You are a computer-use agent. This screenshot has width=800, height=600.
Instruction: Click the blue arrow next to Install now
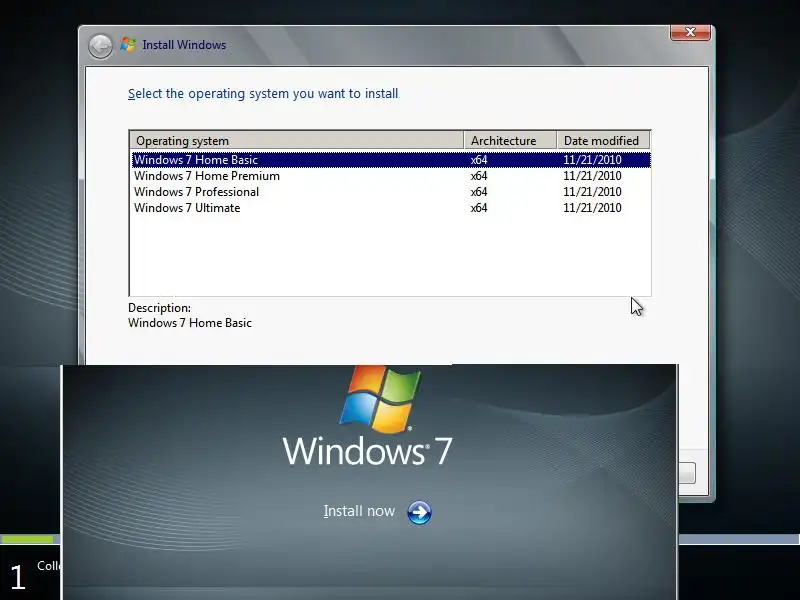tap(419, 512)
